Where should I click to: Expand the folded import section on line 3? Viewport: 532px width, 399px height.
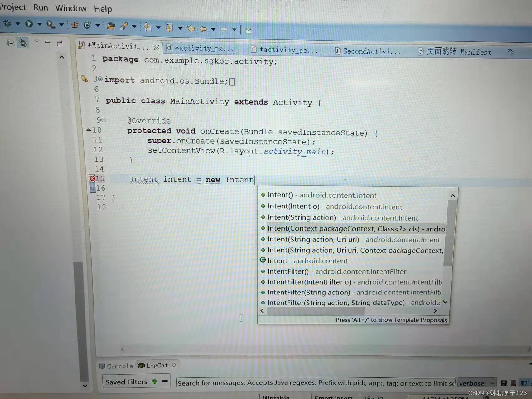[x=100, y=79]
